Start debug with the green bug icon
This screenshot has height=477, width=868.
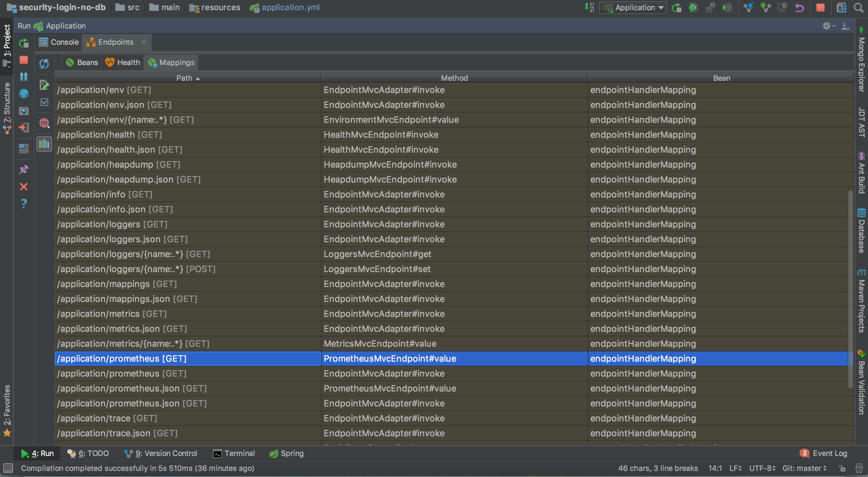click(x=693, y=7)
